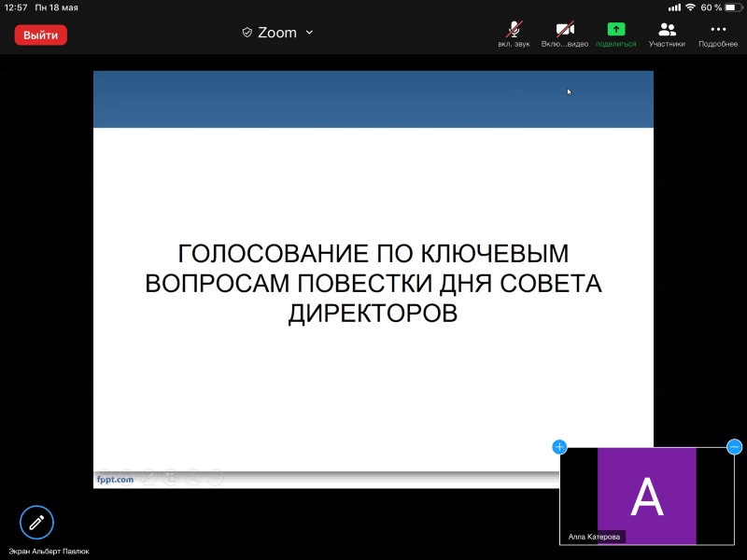The height and width of the screenshot is (560, 747).
Task: Tap the Экран Альберт Павлюк label
Action: (x=49, y=552)
